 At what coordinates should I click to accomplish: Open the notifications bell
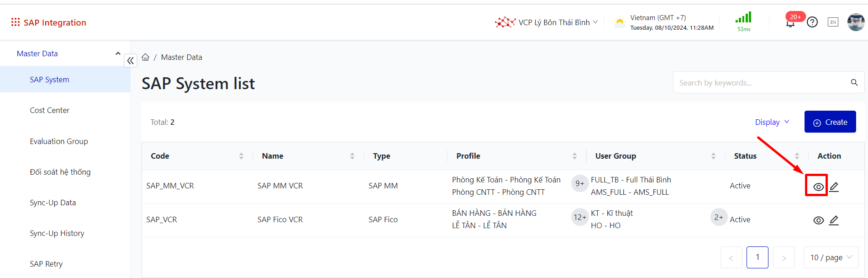[790, 23]
